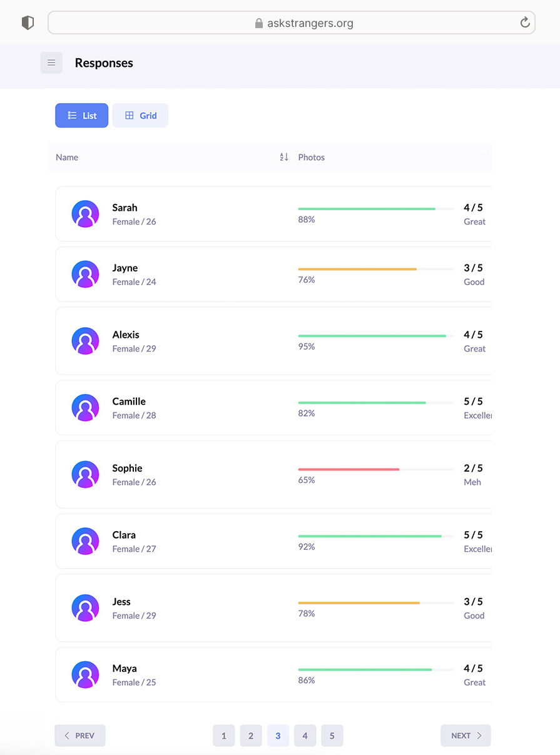Screen dimensions: 560x755
Task: Open the hamburger menu next to Responses
Action: click(x=51, y=63)
